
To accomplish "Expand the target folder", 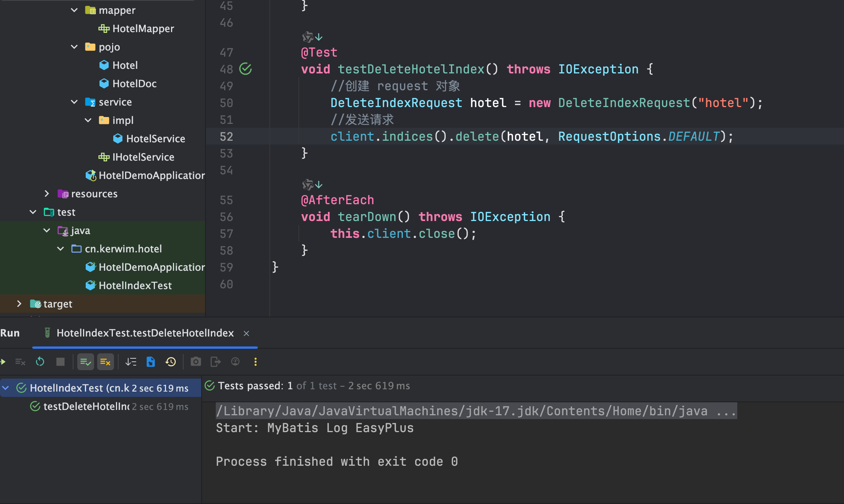I will coord(19,304).
